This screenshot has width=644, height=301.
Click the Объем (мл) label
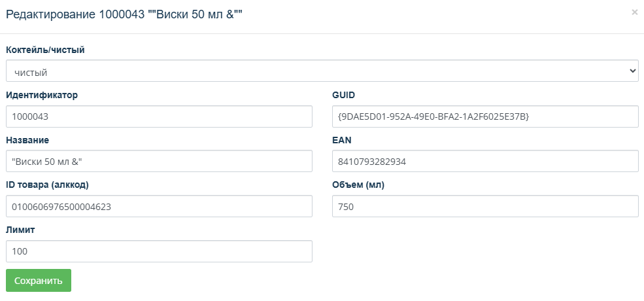358,185
